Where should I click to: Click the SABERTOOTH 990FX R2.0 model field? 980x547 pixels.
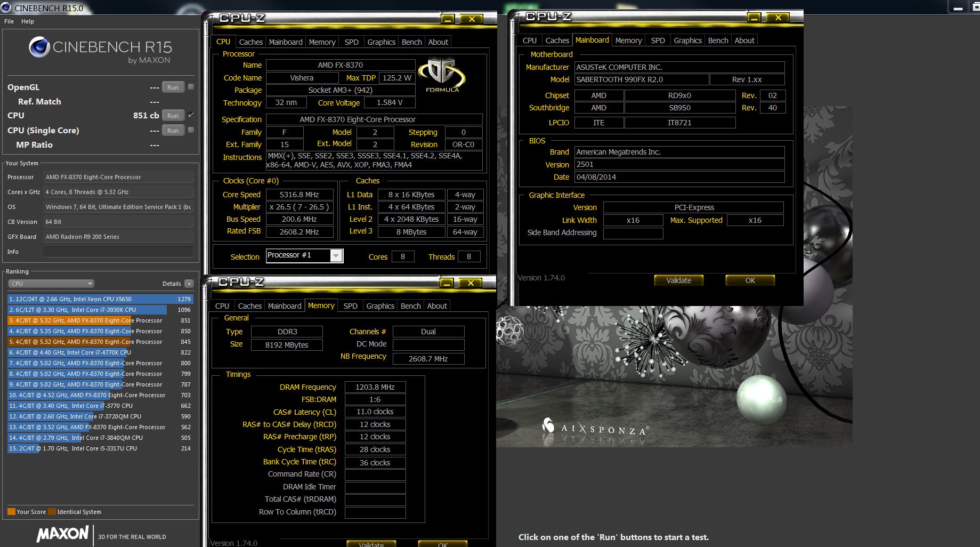click(x=642, y=79)
